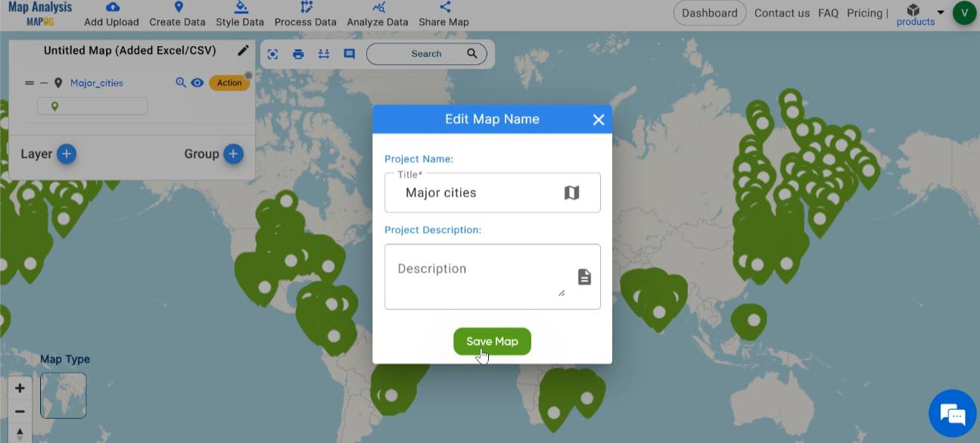Launch the Analyze Data tool
Viewport: 980px width, 443px height.
[377, 14]
